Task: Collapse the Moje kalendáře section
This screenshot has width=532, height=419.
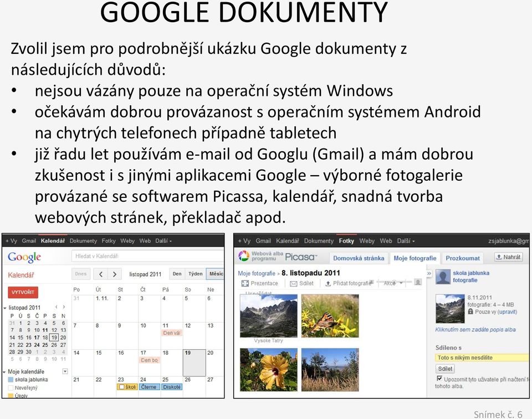Action: [5, 372]
